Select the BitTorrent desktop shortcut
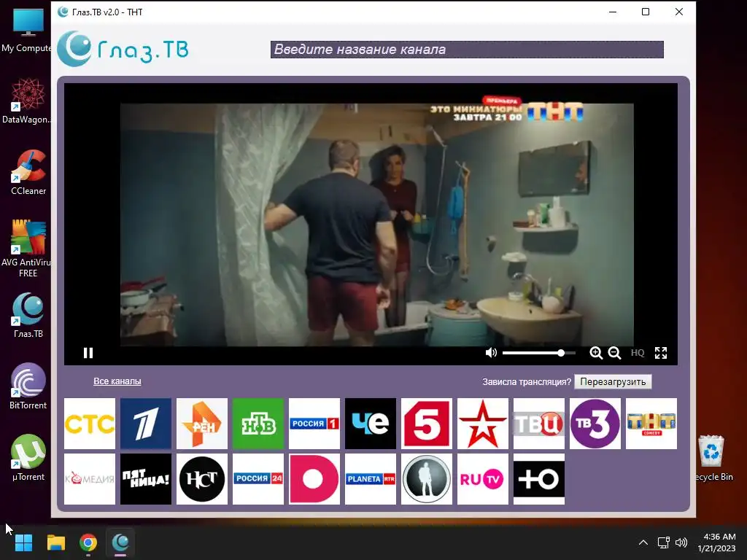 coord(28,386)
